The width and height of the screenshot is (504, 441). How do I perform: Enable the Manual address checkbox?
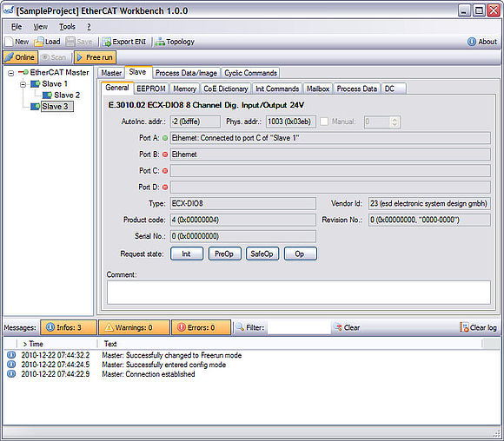[324, 122]
